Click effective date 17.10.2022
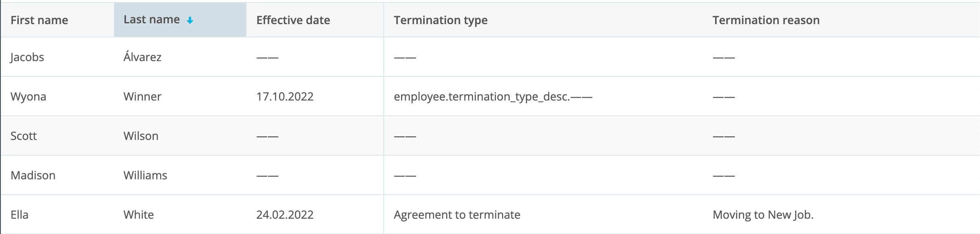 pyautogui.click(x=285, y=96)
